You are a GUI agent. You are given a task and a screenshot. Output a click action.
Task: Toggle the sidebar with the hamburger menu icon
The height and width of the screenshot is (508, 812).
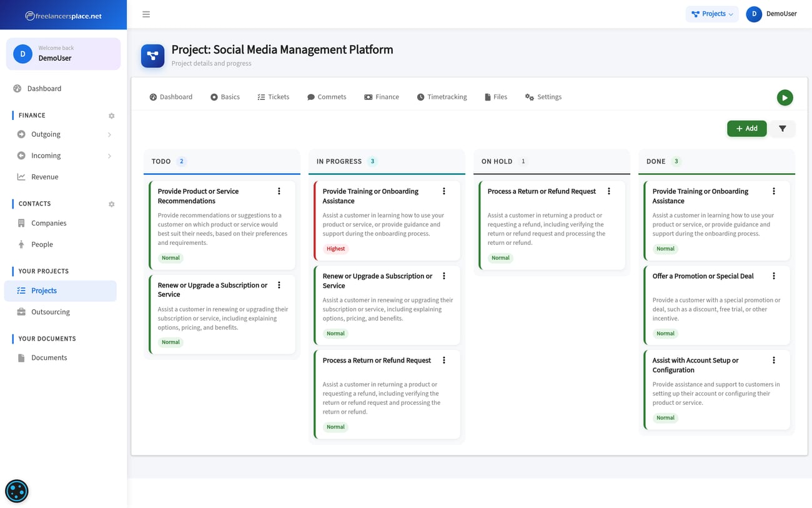pyautogui.click(x=146, y=14)
